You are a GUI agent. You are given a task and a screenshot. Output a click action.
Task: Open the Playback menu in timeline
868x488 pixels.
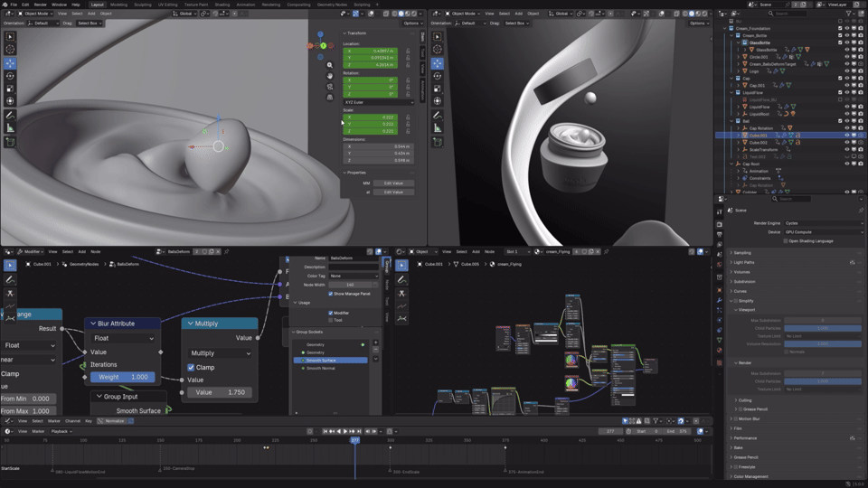pyautogui.click(x=61, y=431)
